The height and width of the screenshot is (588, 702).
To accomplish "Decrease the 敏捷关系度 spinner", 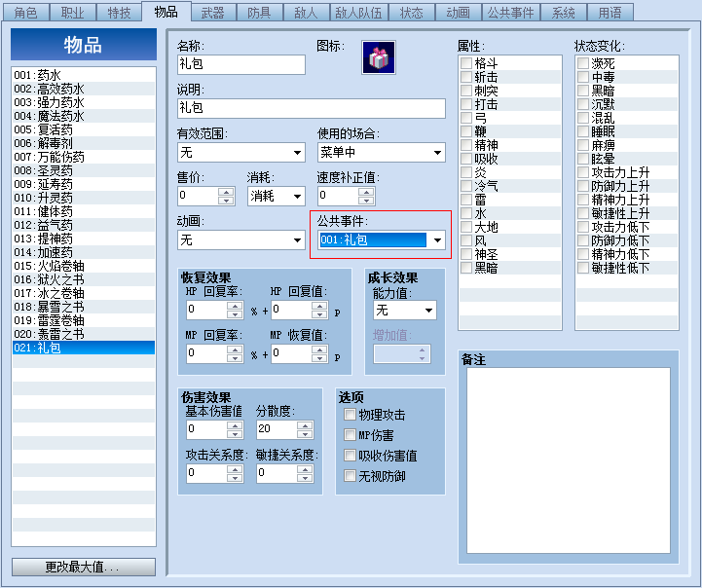I will [x=305, y=477].
